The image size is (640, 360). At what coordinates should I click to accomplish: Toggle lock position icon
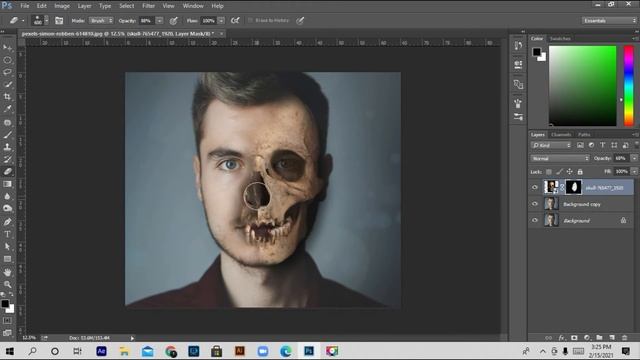pyautogui.click(x=569, y=172)
